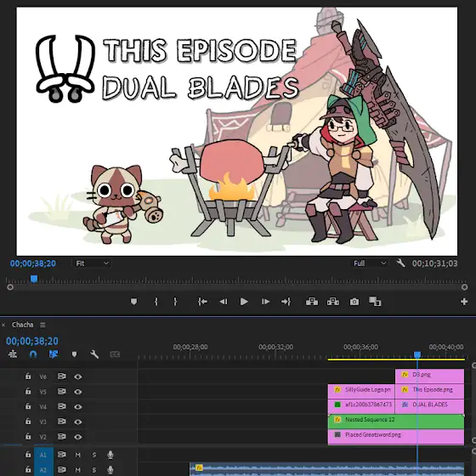This screenshot has height=476, width=476.
Task: Toggle lock on track A1
Action: (x=28, y=455)
